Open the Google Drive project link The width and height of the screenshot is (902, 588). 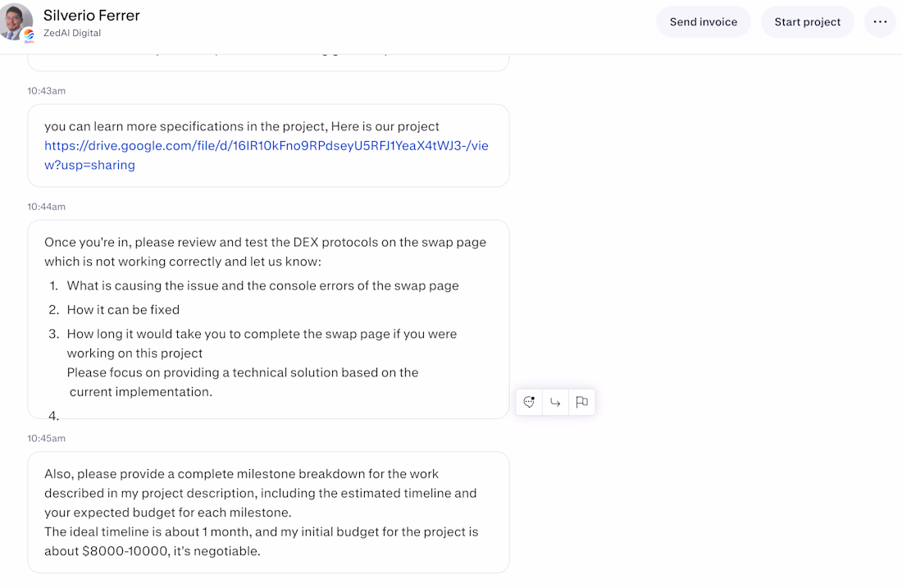pyautogui.click(x=266, y=155)
